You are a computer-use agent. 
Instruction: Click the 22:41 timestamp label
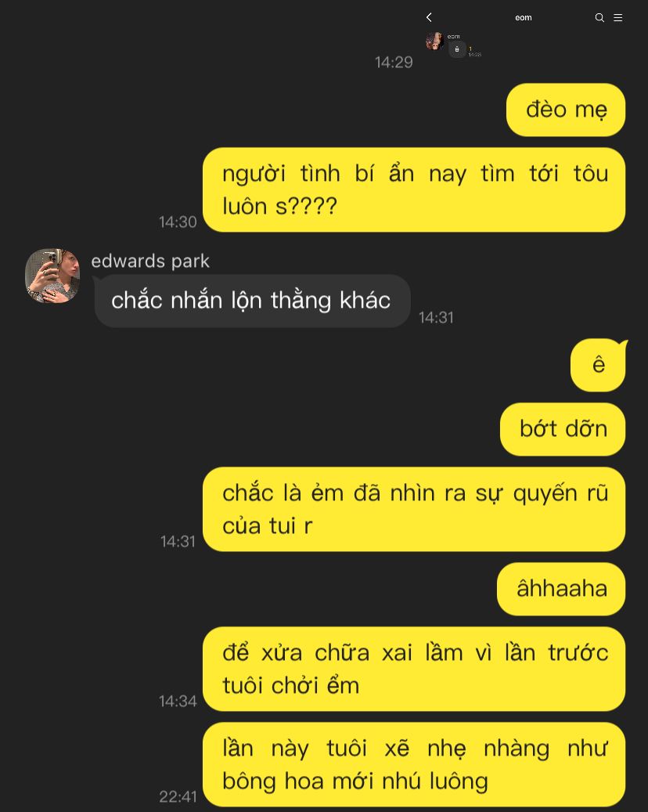coord(178,796)
